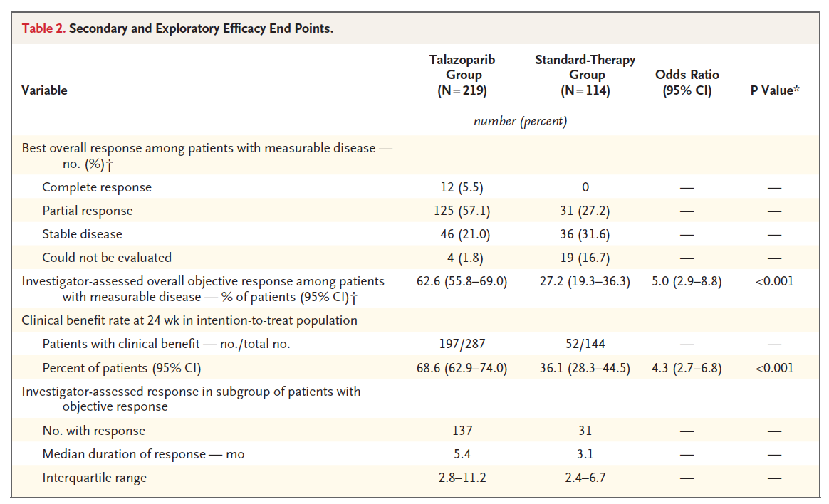
Task: Click the "197/287" clinical benefit value
Action: click(462, 345)
